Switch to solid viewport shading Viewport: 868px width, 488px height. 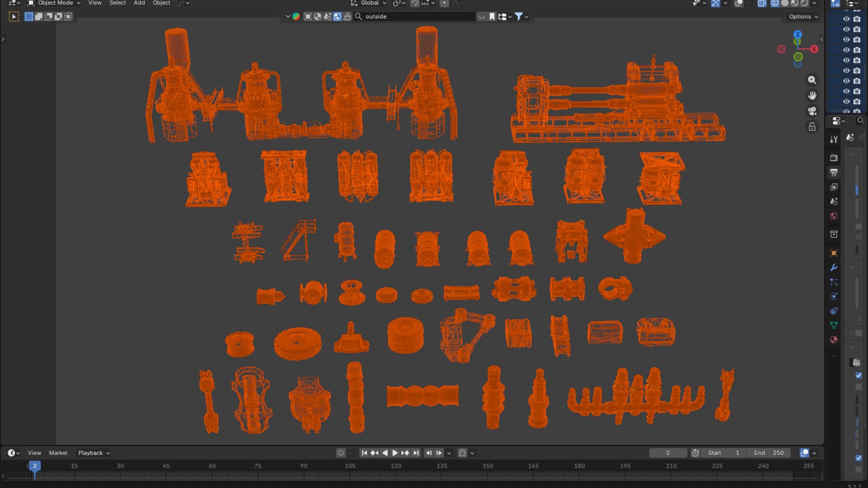pyautogui.click(x=785, y=3)
